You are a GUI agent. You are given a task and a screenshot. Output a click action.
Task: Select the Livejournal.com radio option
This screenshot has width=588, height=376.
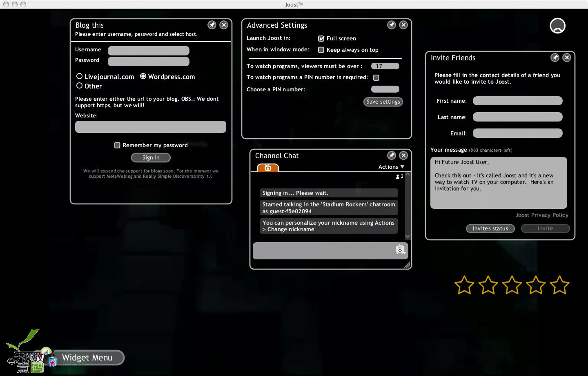[x=80, y=76]
